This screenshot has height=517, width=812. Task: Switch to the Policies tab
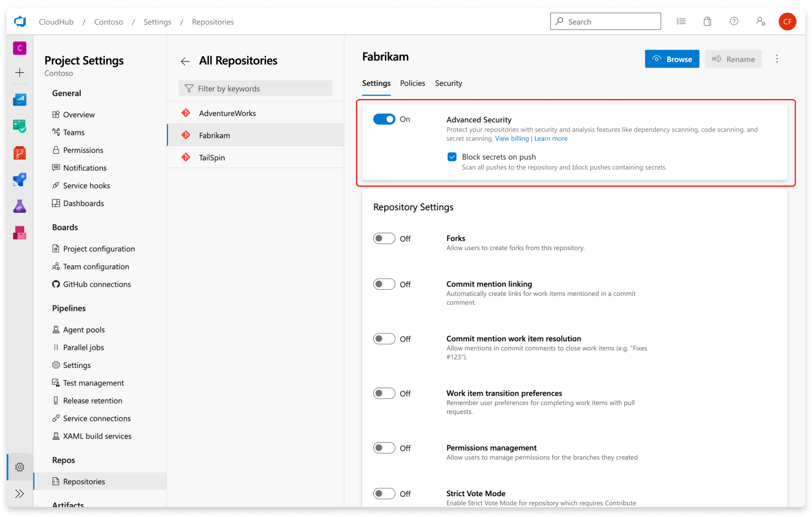(412, 83)
